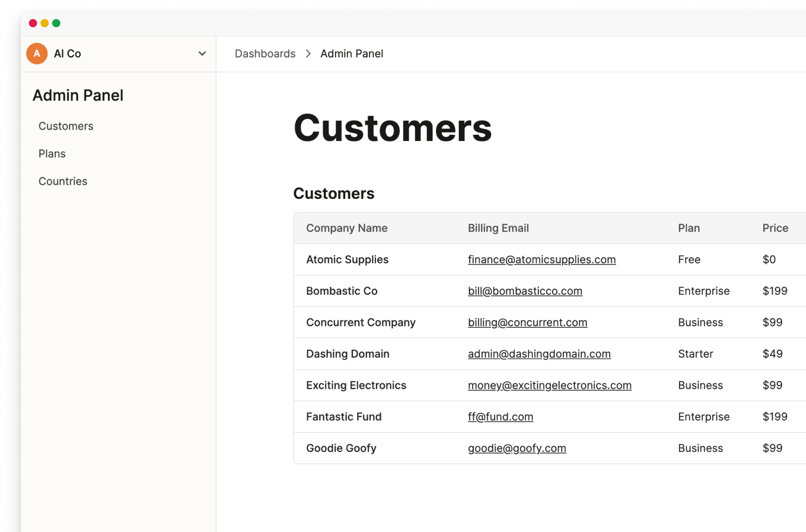Close the window with the red button
Screen dimensions: 806x532
pos(33,23)
